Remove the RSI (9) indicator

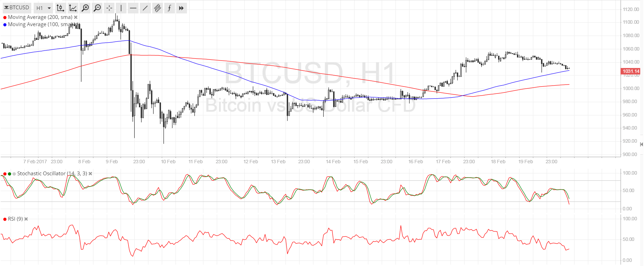point(26,219)
